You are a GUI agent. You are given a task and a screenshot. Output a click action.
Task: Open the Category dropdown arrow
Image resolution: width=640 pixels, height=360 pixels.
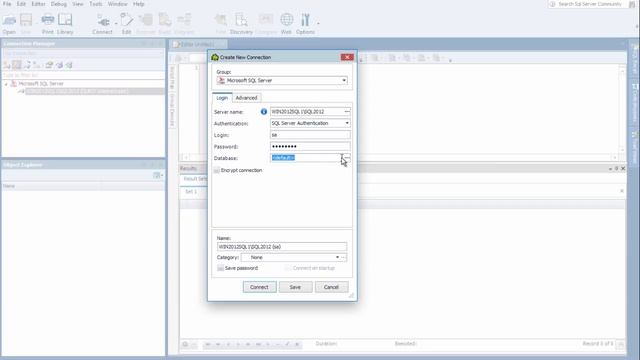[x=337, y=257]
